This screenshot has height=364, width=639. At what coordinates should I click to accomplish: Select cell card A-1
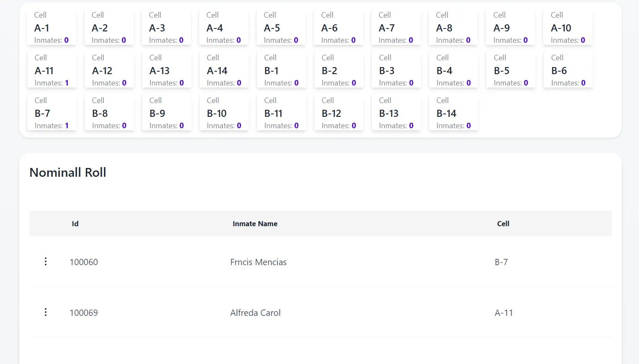(x=52, y=28)
